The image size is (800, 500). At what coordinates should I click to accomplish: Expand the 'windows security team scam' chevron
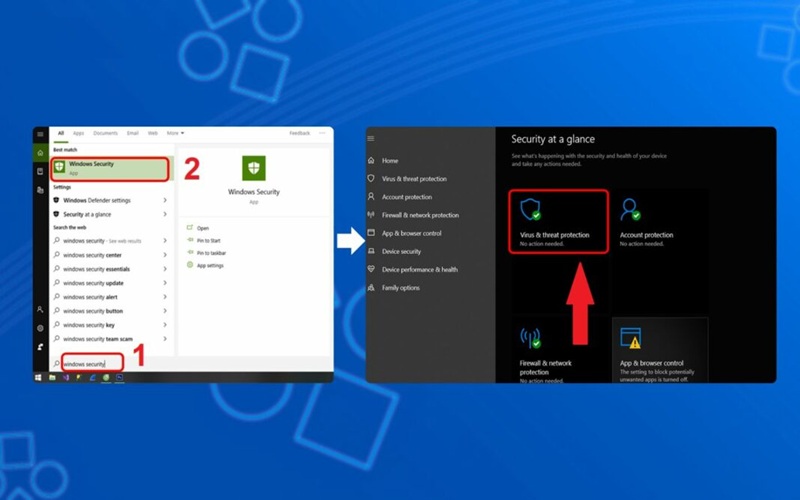click(x=165, y=339)
